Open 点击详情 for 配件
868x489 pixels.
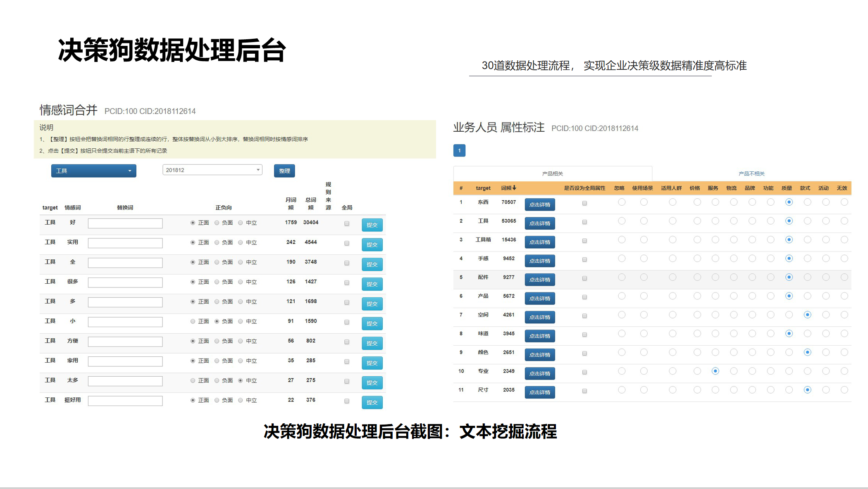click(x=540, y=280)
